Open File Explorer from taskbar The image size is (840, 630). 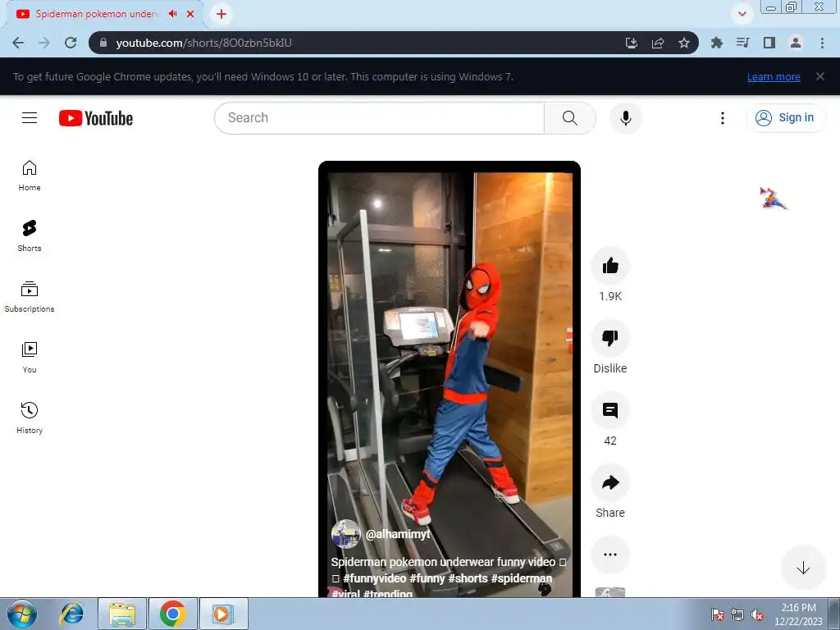pyautogui.click(x=122, y=614)
